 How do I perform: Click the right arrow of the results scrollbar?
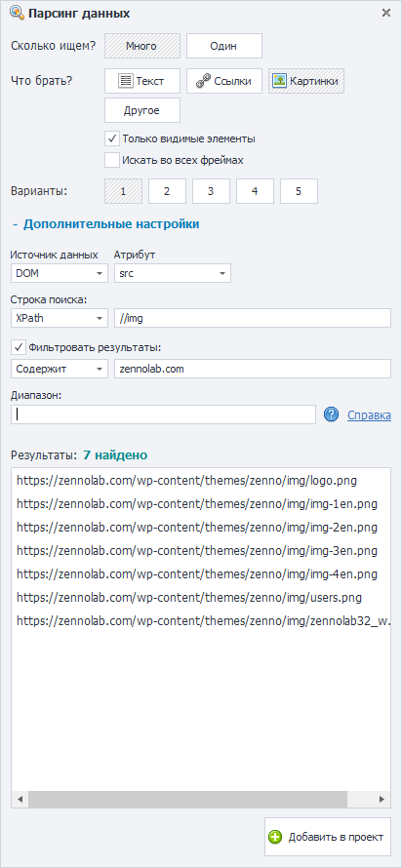coord(381,799)
